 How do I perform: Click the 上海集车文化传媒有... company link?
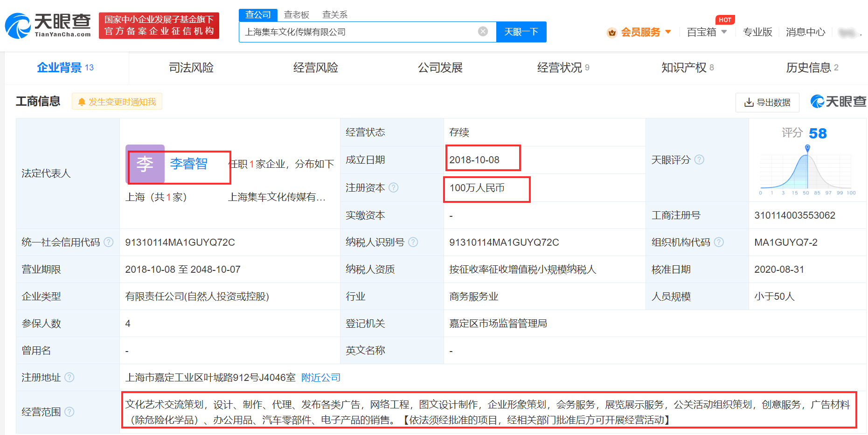coord(277,197)
